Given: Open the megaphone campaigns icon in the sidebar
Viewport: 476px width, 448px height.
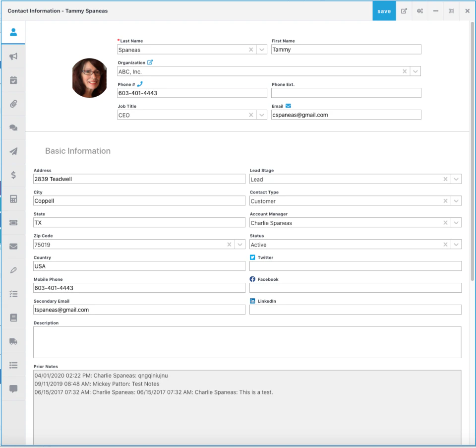Looking at the screenshot, I should pos(13,56).
